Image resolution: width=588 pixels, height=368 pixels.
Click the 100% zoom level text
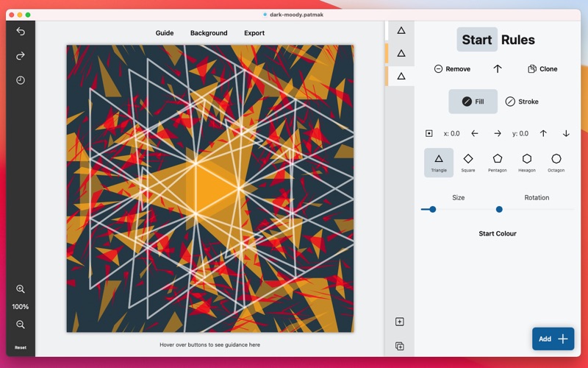[21, 306]
